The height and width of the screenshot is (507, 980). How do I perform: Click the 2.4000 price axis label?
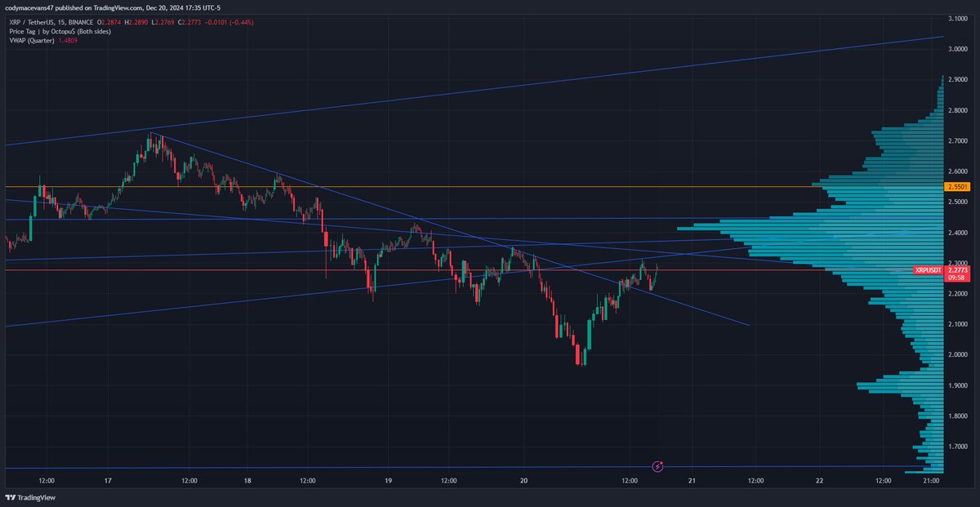(x=959, y=233)
